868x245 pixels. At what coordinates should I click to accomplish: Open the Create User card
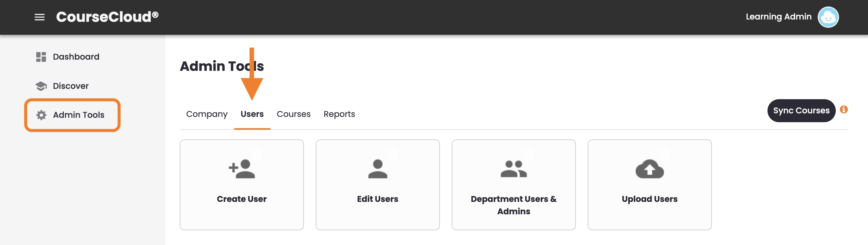pos(242,185)
